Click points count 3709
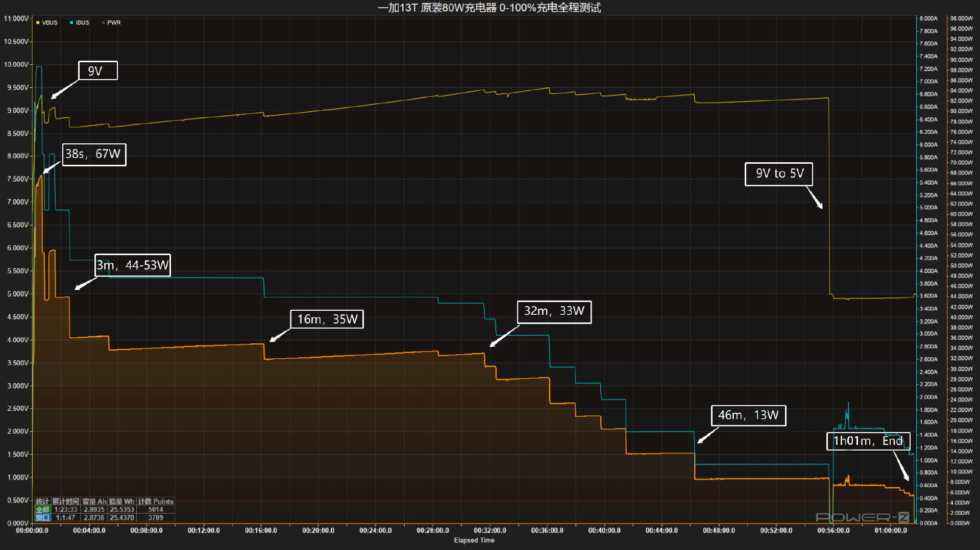This screenshot has width=980, height=550. (156, 517)
